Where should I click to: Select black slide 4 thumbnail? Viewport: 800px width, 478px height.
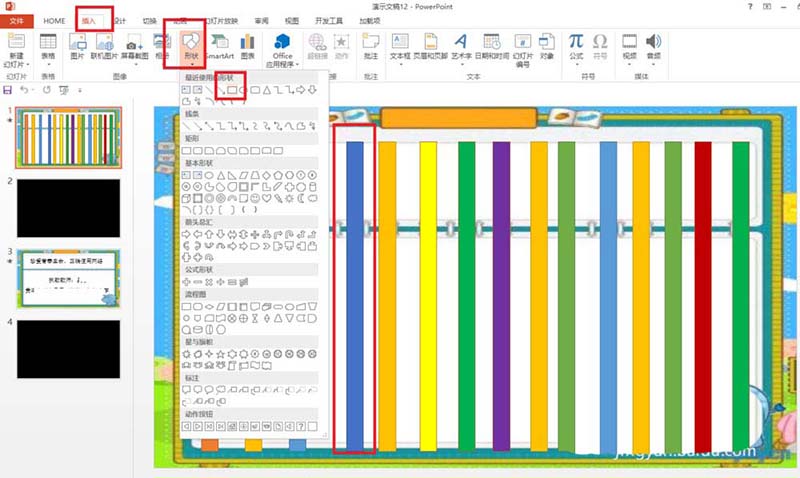69,349
